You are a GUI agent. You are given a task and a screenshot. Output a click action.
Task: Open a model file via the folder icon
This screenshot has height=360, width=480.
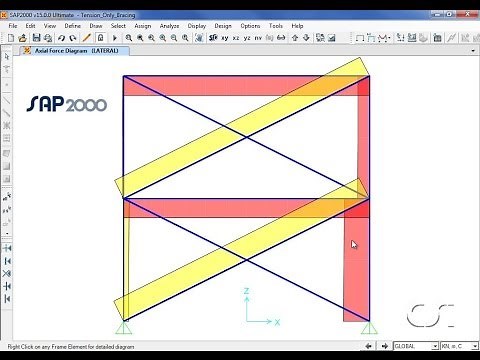[22, 38]
